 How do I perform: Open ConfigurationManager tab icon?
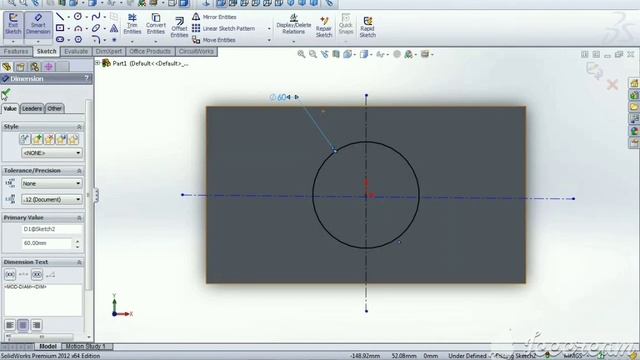coord(35,67)
